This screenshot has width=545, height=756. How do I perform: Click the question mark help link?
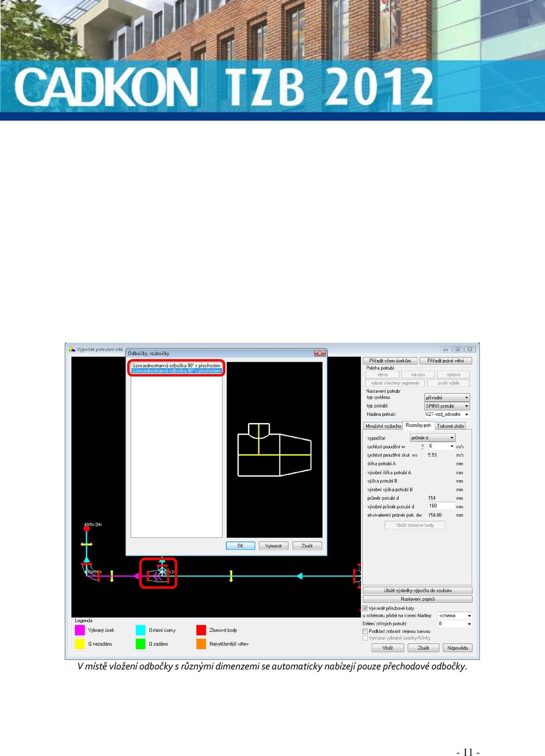(x=422, y=447)
